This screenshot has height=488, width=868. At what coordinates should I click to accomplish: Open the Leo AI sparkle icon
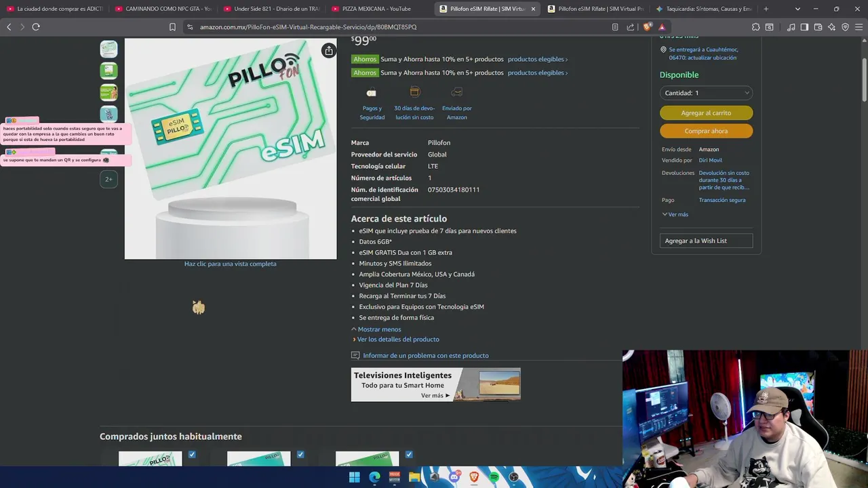(831, 27)
